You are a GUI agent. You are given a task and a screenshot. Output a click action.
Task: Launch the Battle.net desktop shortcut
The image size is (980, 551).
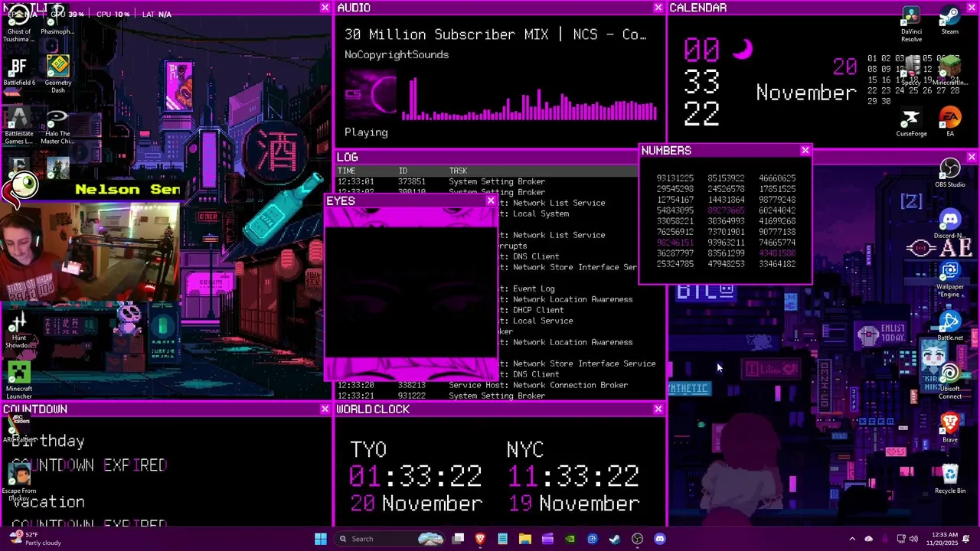[950, 327]
